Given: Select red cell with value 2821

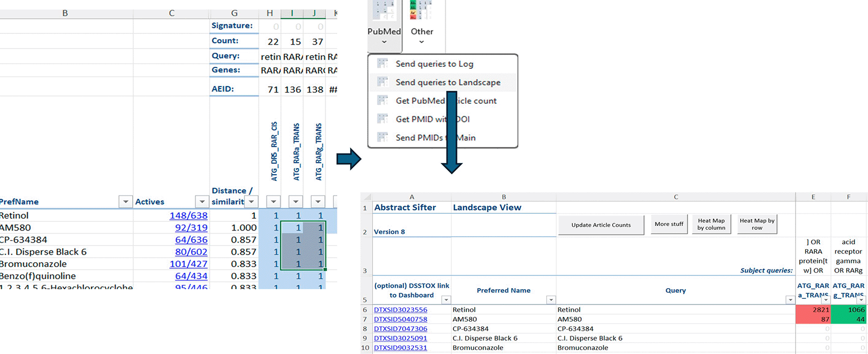Looking at the screenshot, I should (x=813, y=309).
